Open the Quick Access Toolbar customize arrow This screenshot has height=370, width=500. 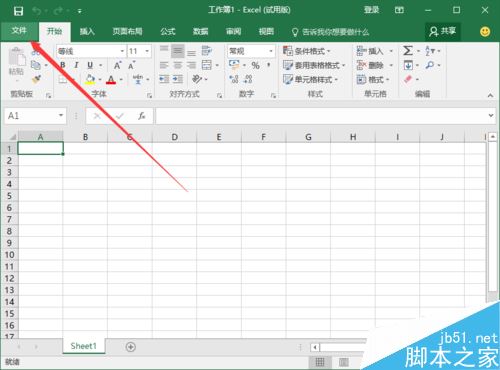point(80,11)
